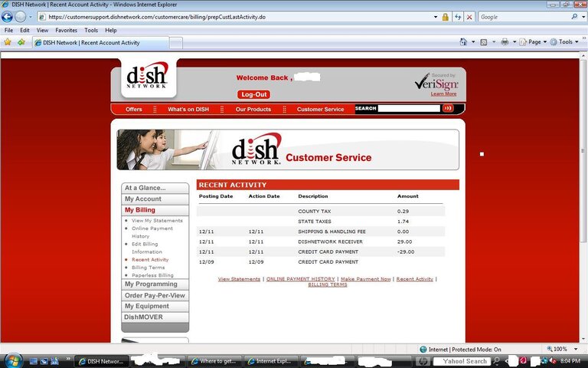Viewport: 588px width, 368px height.
Task: Click the gold security lock icon
Action: [446, 17]
